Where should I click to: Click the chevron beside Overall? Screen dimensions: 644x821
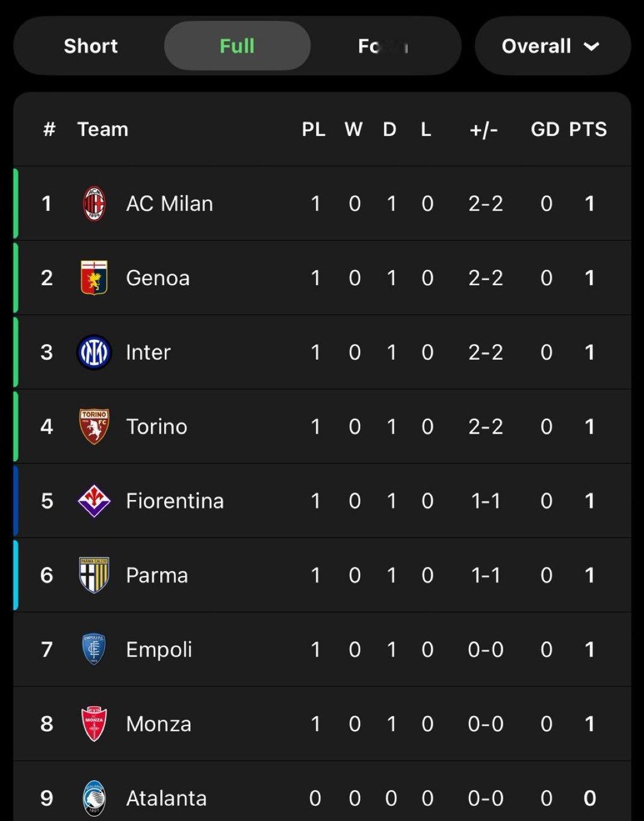click(x=592, y=46)
